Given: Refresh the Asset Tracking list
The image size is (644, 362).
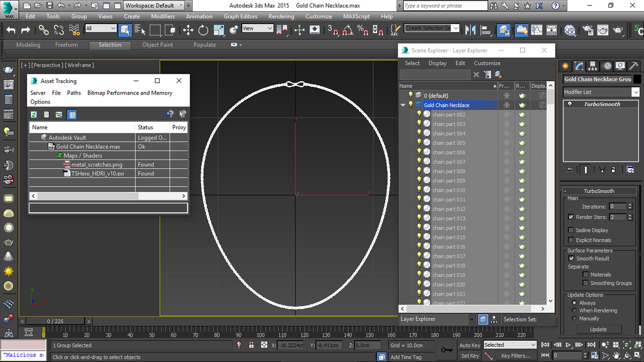Looking at the screenshot, I should [34, 115].
